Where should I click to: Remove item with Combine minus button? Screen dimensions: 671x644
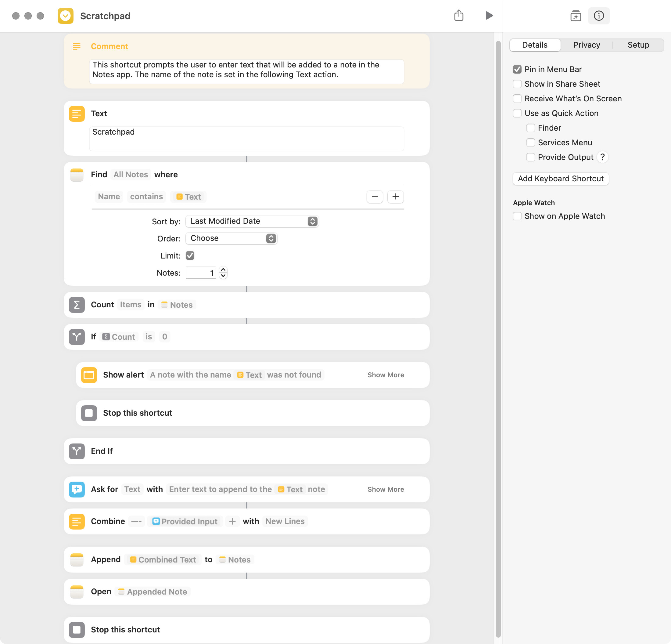click(137, 521)
